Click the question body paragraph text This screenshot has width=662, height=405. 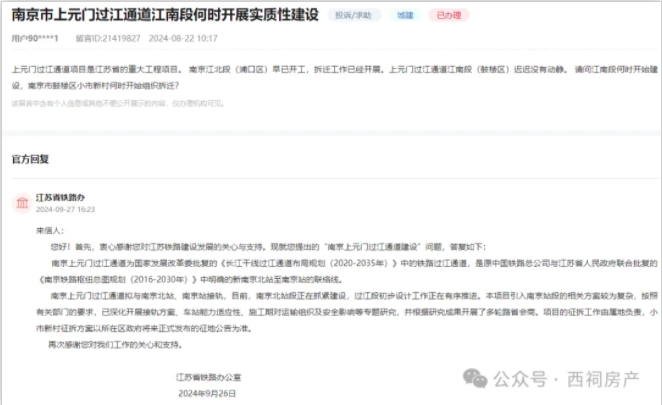(330, 78)
